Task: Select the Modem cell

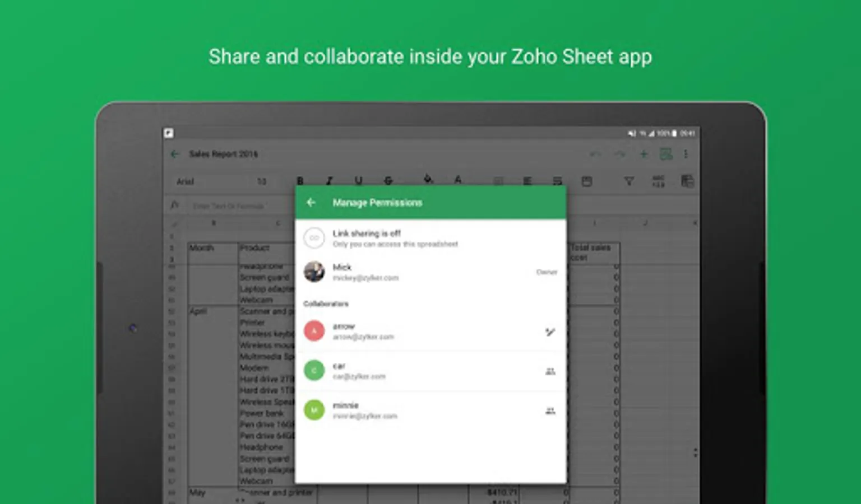Action: point(267,368)
